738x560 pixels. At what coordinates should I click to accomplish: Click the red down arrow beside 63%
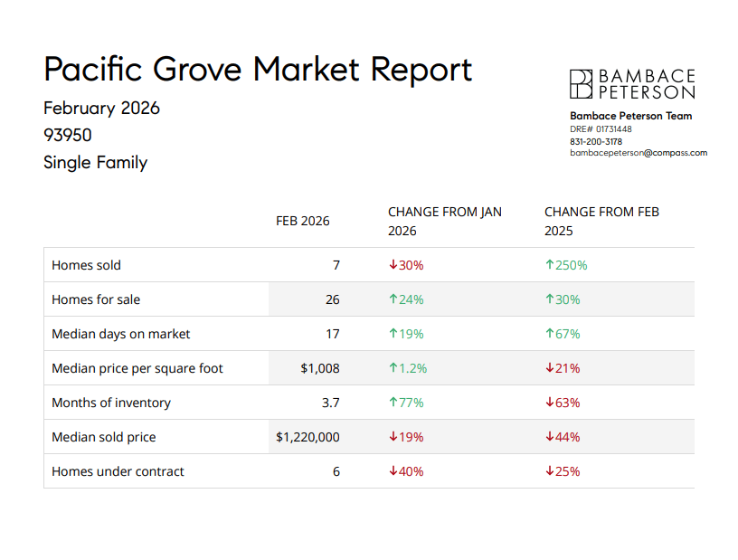[x=549, y=403]
